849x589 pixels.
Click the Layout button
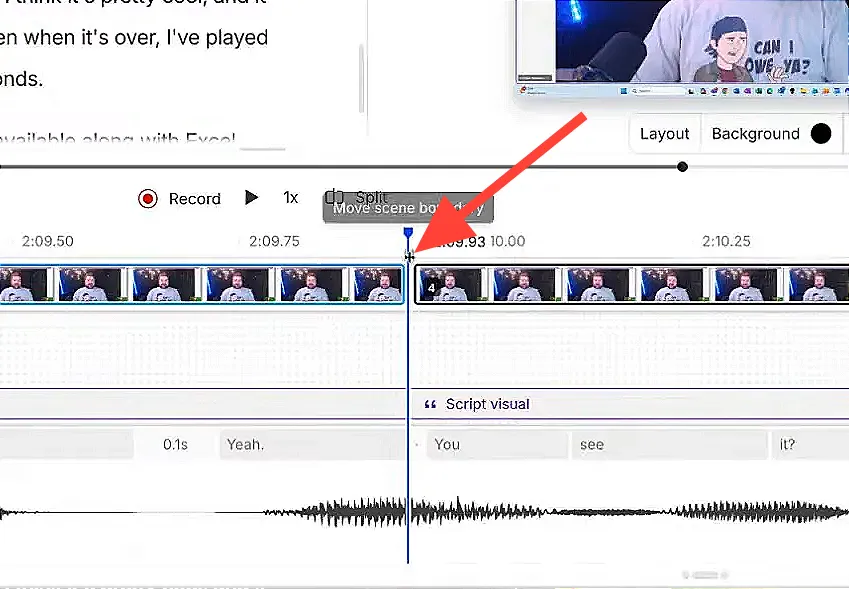664,133
